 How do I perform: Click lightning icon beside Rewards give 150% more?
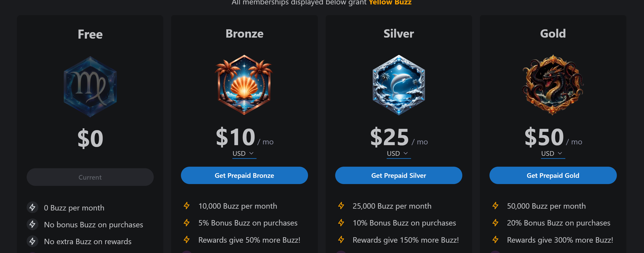coord(341,240)
